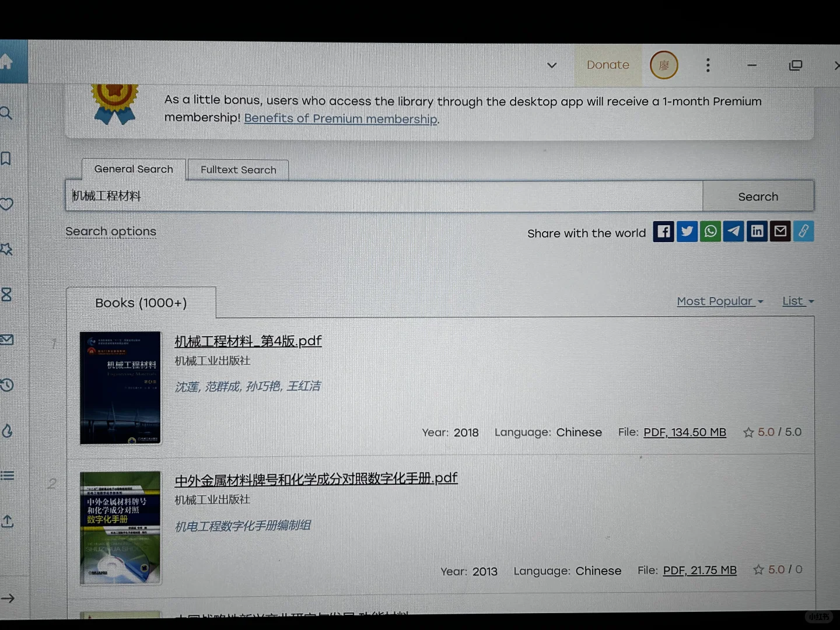Click the user avatar in title bar
This screenshot has width=840, height=630.
click(664, 65)
